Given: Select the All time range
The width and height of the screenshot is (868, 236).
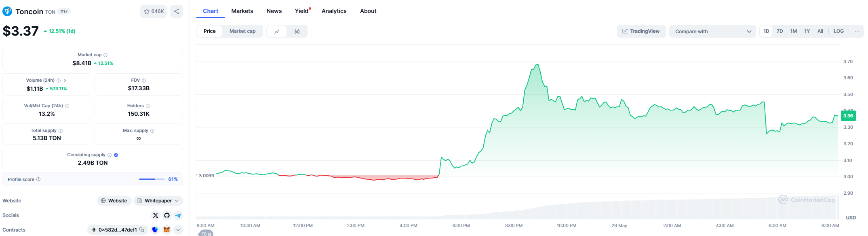Looking at the screenshot, I should [820, 31].
